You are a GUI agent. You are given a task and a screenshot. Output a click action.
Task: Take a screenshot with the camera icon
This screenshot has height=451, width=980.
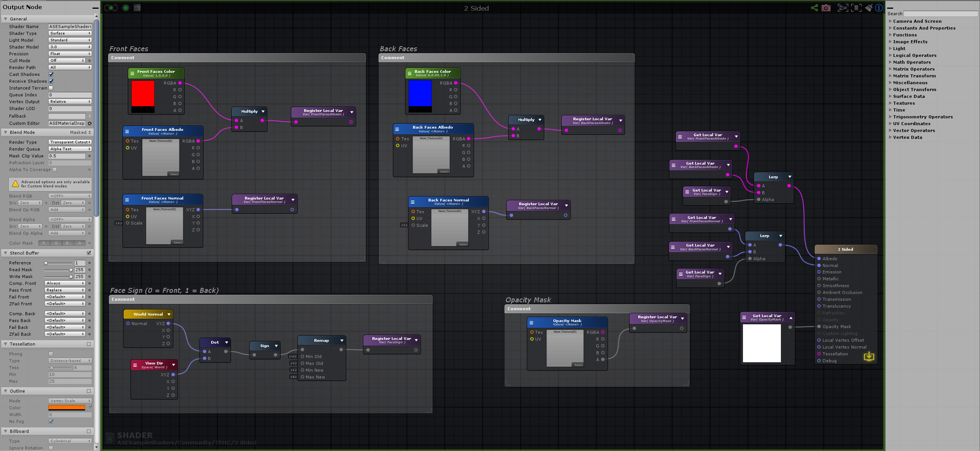[x=826, y=8]
